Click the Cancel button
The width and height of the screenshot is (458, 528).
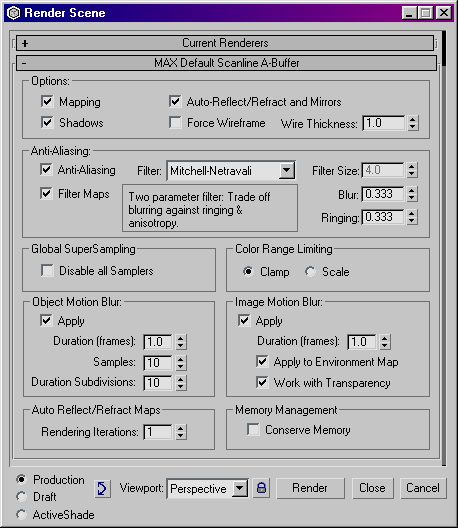pos(423,488)
